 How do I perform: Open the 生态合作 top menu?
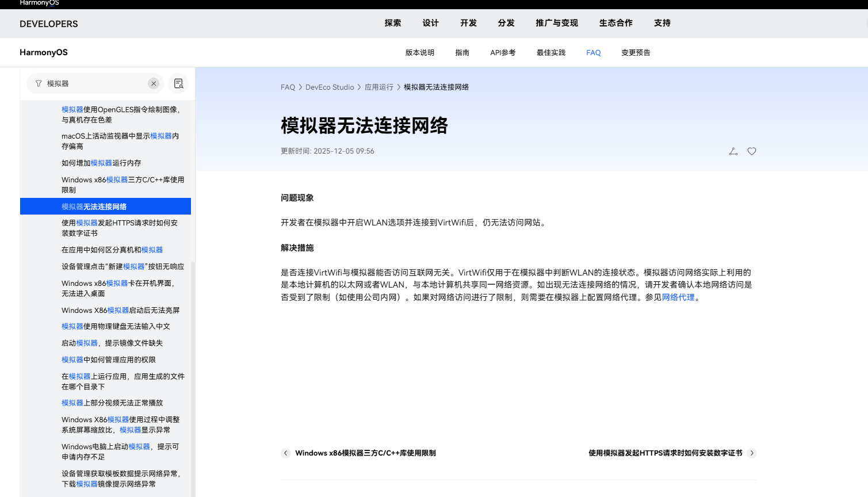pos(616,23)
